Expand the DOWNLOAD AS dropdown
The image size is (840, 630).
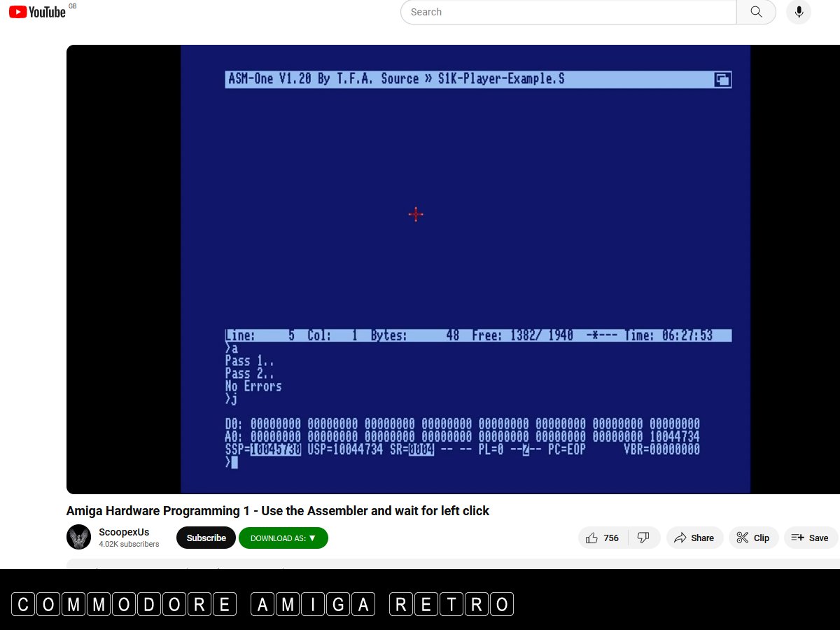pos(283,538)
